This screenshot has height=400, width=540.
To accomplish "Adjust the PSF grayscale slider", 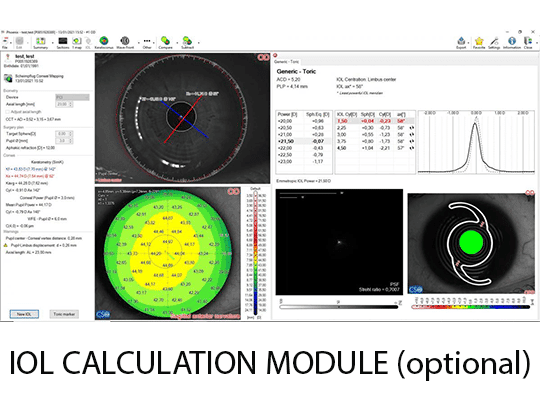I will click(x=339, y=306).
